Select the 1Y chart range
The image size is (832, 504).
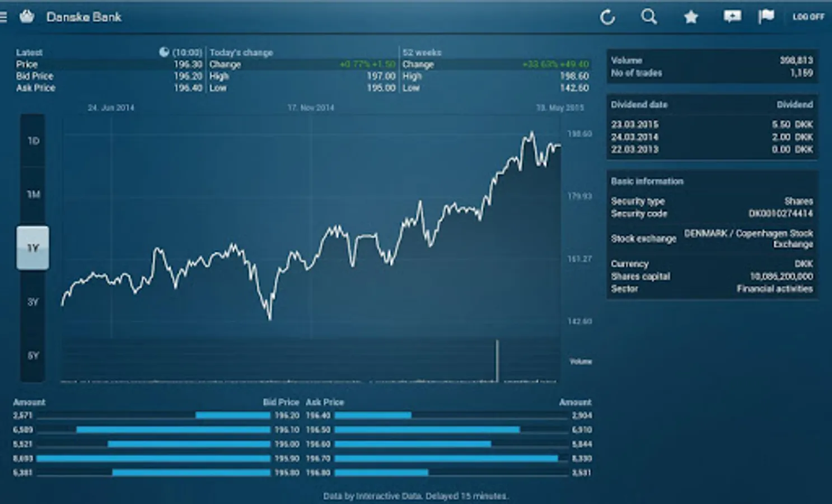[x=33, y=248]
